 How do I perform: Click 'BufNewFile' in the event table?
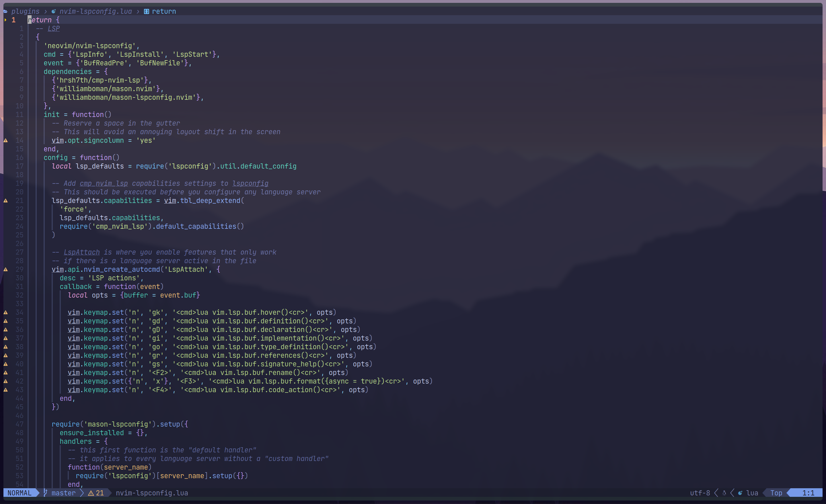160,63
